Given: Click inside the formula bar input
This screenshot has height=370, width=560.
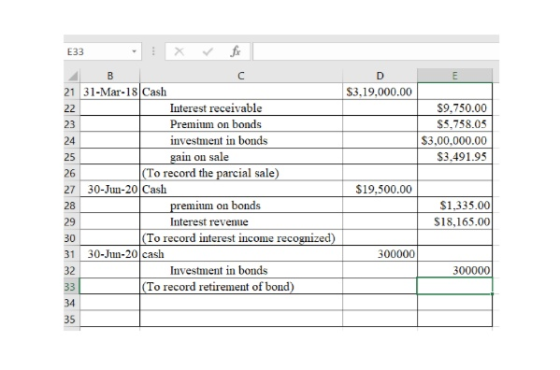Looking at the screenshot, I should coord(376,52).
